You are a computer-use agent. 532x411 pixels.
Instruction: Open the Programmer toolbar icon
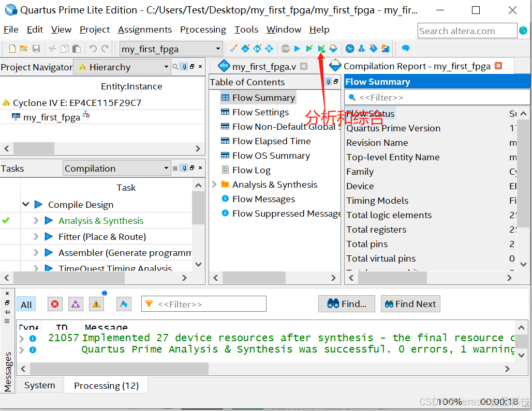[x=374, y=49]
